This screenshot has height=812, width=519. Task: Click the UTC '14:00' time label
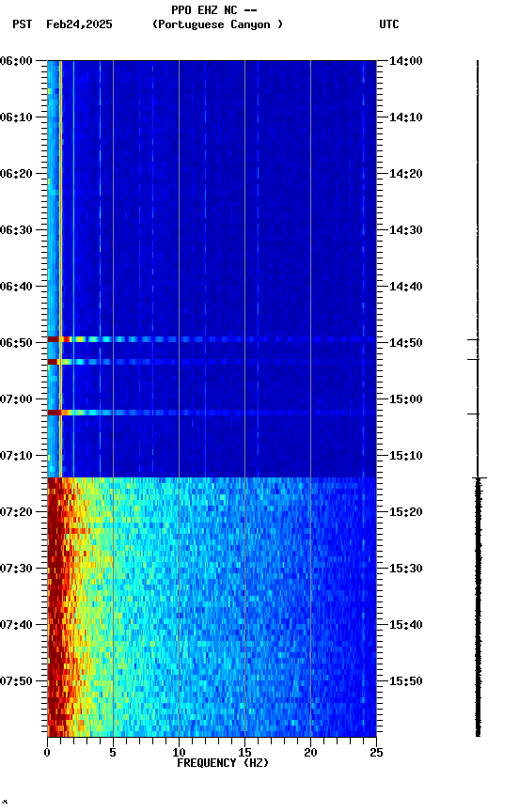[x=406, y=61]
